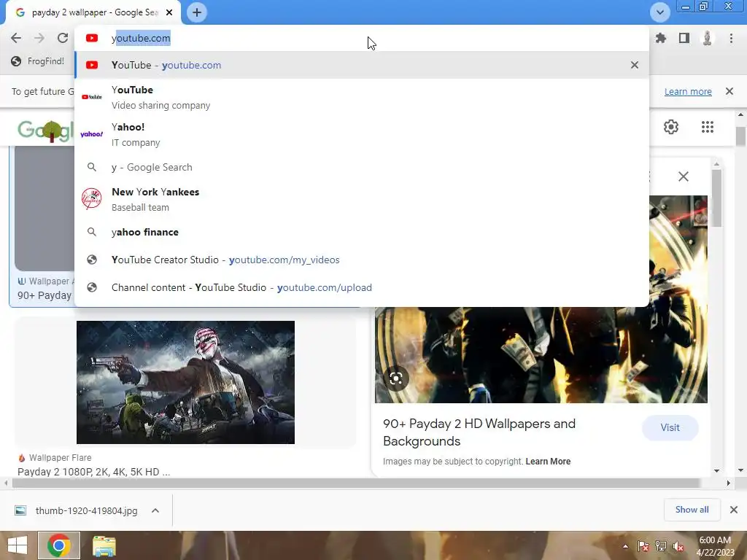Open Chrome's three-dot menu
This screenshot has width=747, height=560.
731,38
